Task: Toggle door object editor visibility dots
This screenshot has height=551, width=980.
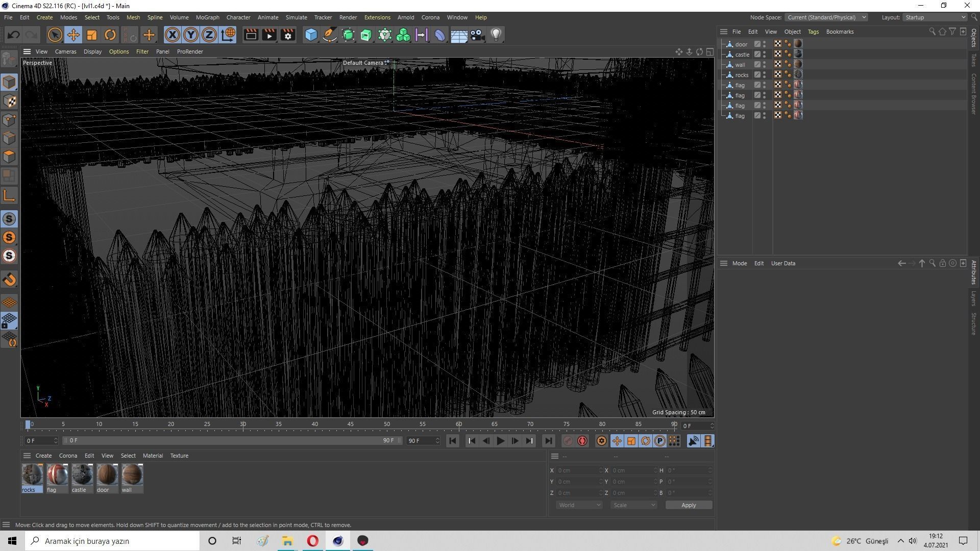Action: [765, 44]
